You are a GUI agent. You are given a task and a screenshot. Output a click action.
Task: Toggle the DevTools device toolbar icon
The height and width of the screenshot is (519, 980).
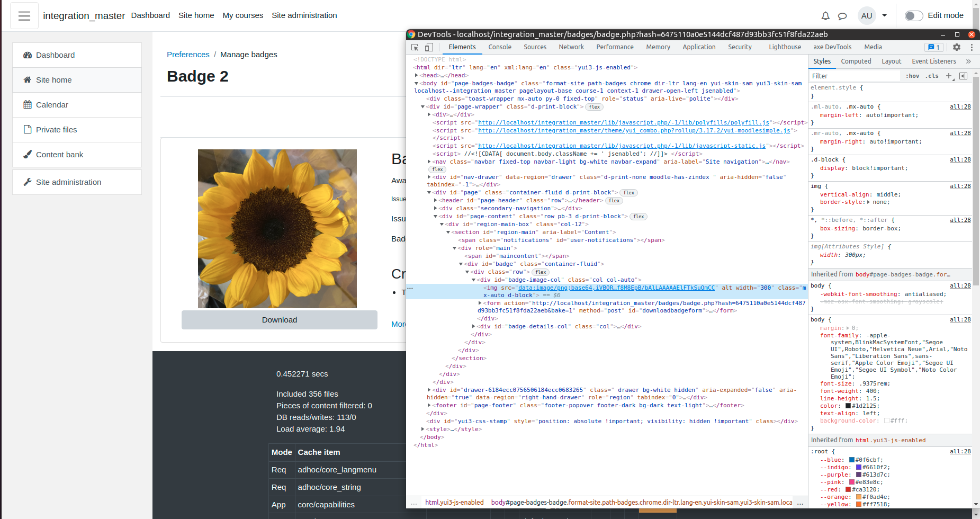pos(429,47)
